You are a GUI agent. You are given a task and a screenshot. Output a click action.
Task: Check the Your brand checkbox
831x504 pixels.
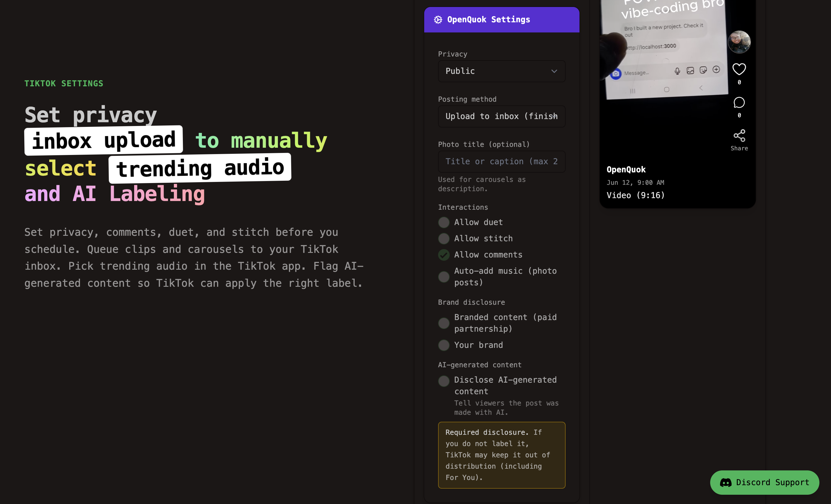444,345
